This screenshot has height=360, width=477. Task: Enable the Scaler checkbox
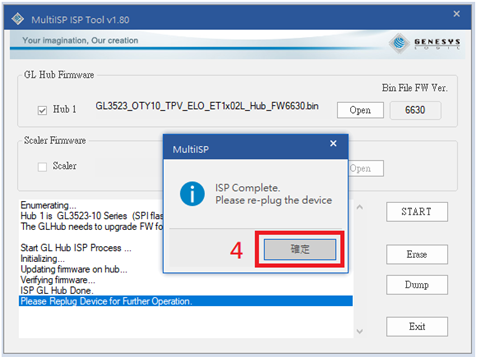[42, 167]
